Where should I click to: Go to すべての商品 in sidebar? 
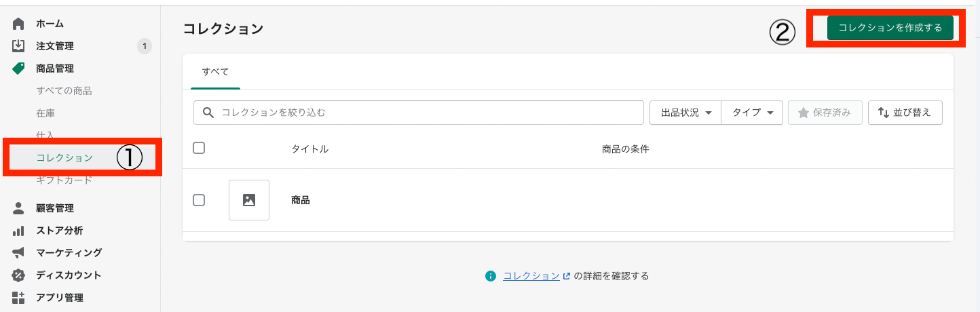coord(64,91)
